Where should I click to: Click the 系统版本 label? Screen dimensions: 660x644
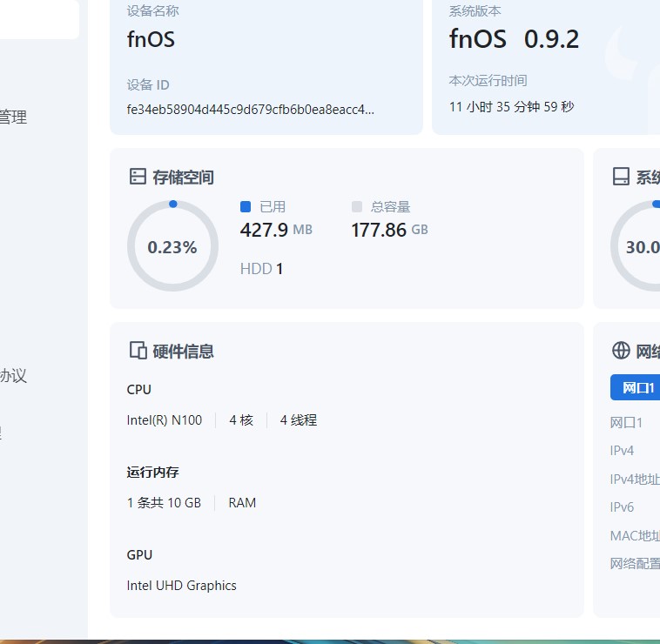click(475, 11)
